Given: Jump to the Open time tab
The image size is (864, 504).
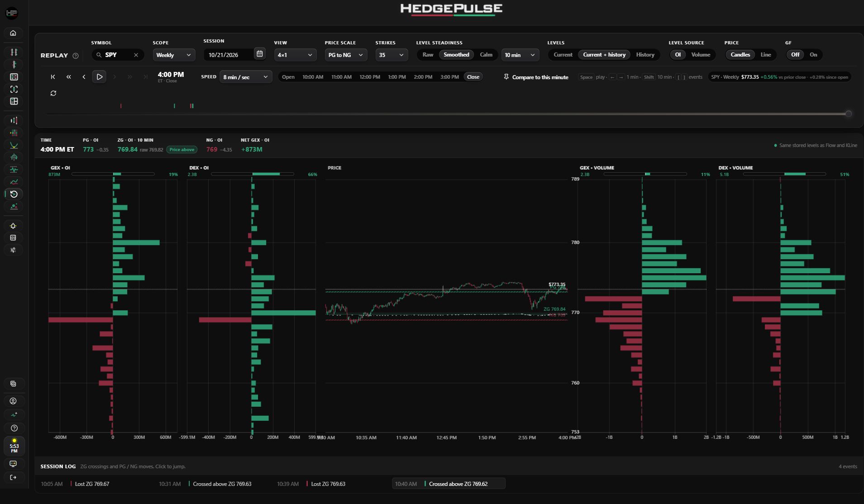Looking at the screenshot, I should click(288, 77).
